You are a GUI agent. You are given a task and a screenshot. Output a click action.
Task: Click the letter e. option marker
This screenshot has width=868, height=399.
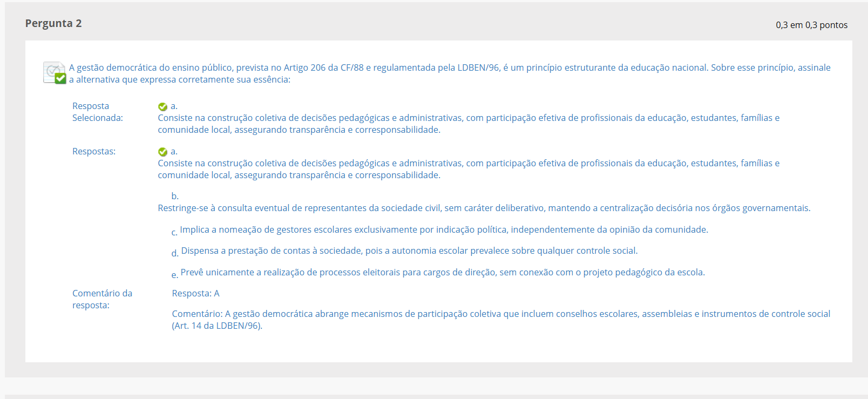pos(174,275)
